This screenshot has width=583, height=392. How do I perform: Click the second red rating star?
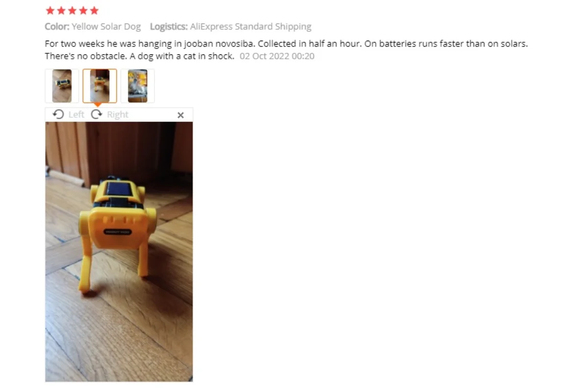coord(61,10)
